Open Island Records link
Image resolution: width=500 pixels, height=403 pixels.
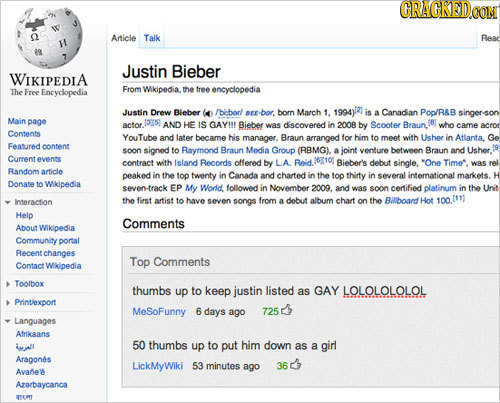203,163
